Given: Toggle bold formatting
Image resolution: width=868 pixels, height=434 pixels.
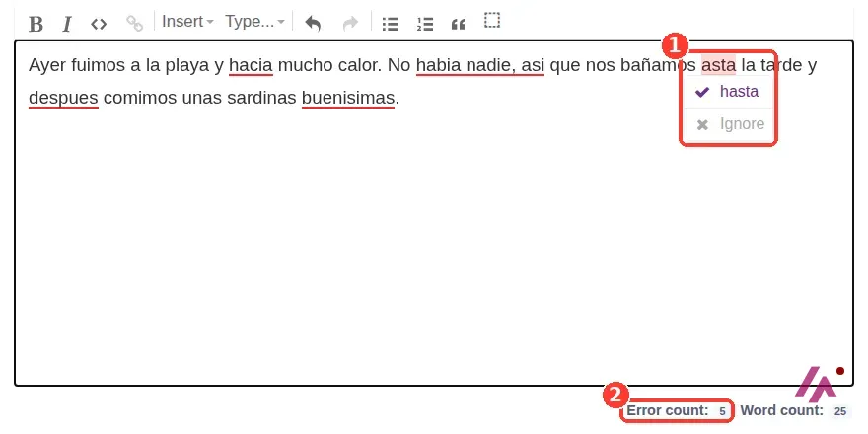Looking at the screenshot, I should point(36,24).
